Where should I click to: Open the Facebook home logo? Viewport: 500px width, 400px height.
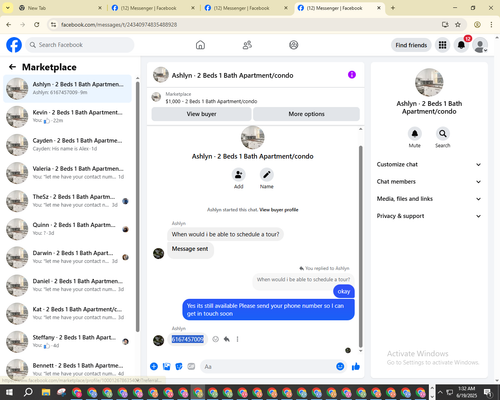tap(14, 45)
